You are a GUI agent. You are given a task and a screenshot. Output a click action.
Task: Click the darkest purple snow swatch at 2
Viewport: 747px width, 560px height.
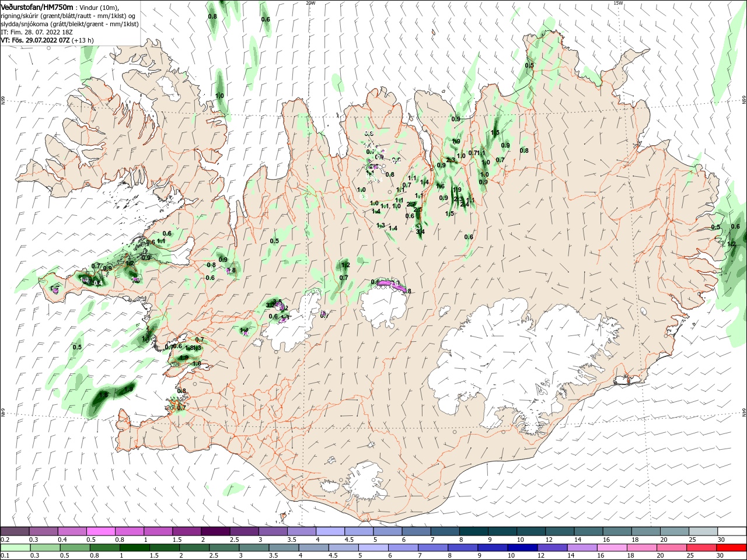pos(215,531)
